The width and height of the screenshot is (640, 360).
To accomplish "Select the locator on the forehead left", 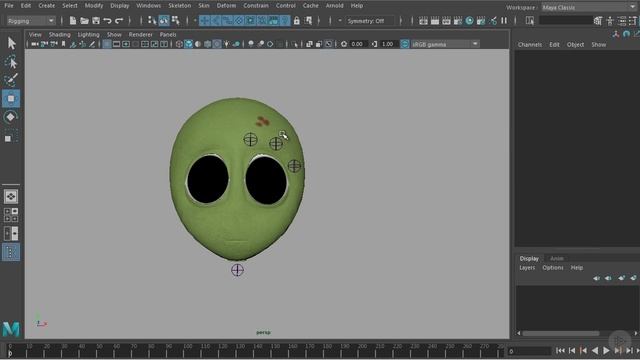I will 250,140.
